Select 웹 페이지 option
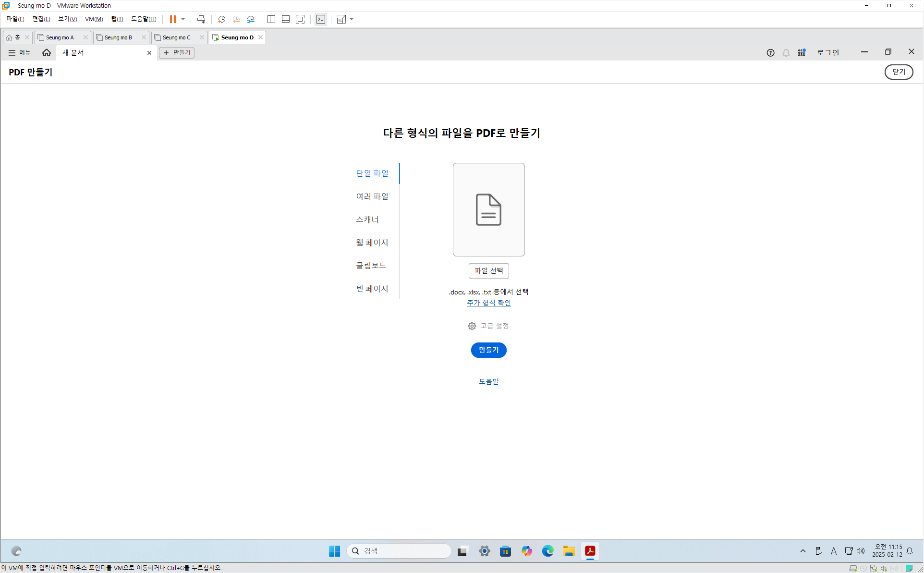Image resolution: width=924 pixels, height=573 pixels. pos(372,243)
